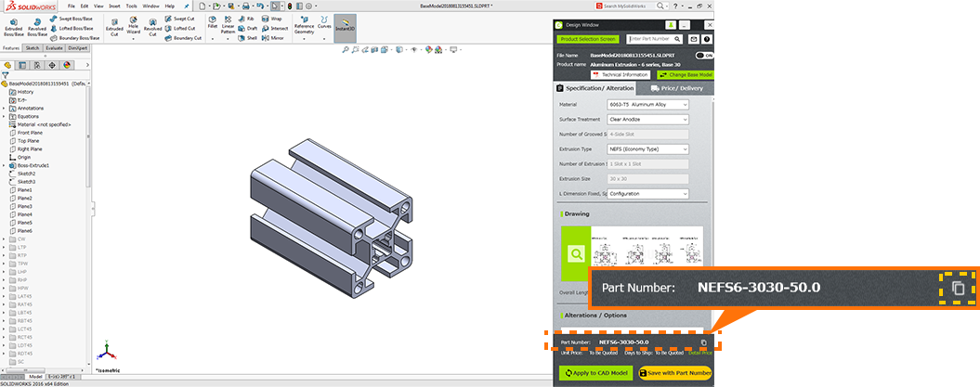Click the Shell tool
980x387 pixels.
tap(247, 38)
